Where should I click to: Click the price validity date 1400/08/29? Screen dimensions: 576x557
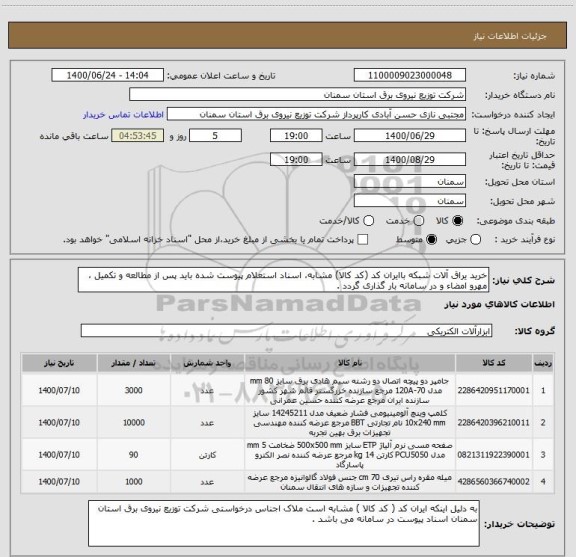[x=410, y=159]
